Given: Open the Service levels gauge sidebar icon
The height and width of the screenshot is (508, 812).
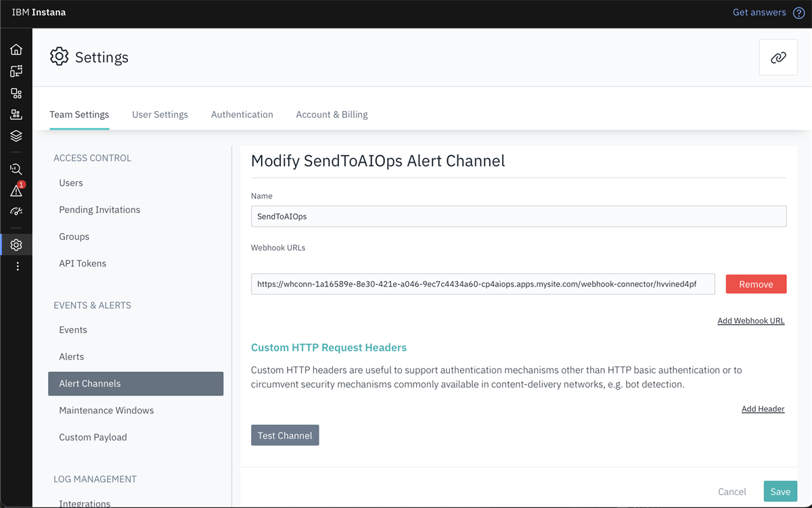Looking at the screenshot, I should (16, 211).
